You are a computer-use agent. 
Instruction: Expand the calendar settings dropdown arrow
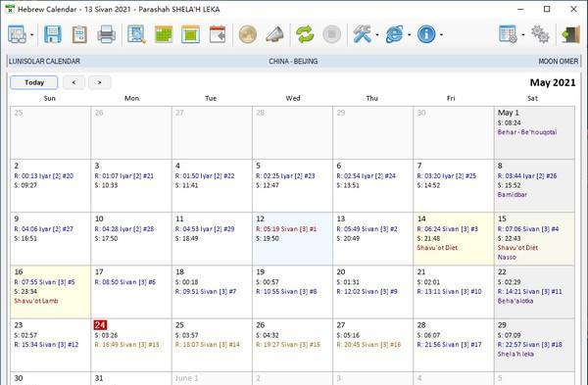(x=523, y=35)
